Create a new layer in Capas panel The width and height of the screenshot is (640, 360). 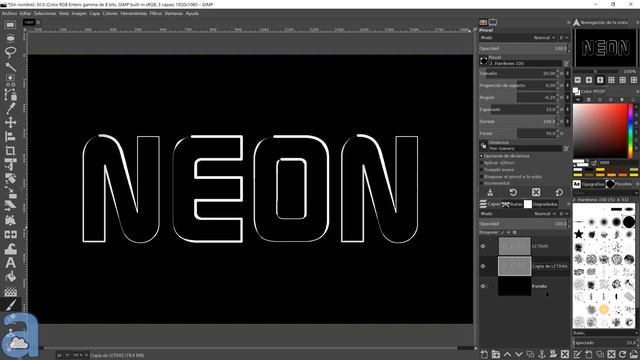484,354
